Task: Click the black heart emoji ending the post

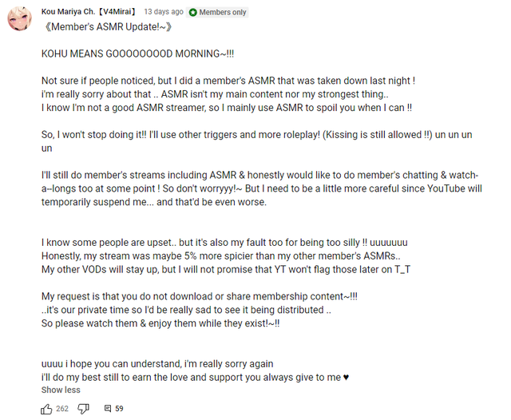Action: 346,378
